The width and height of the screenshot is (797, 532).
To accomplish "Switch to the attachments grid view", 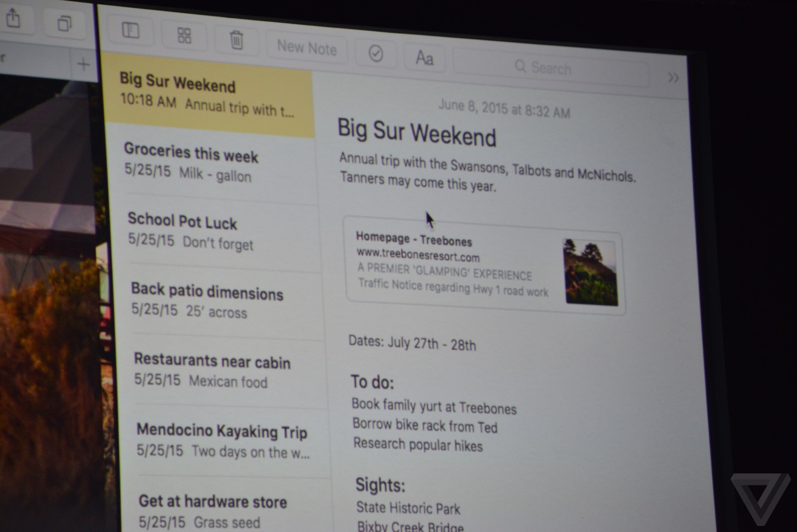I will click(184, 36).
